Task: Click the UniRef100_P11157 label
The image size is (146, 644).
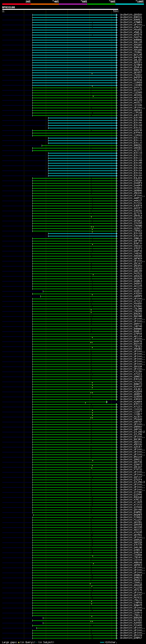Action: point(131,520)
